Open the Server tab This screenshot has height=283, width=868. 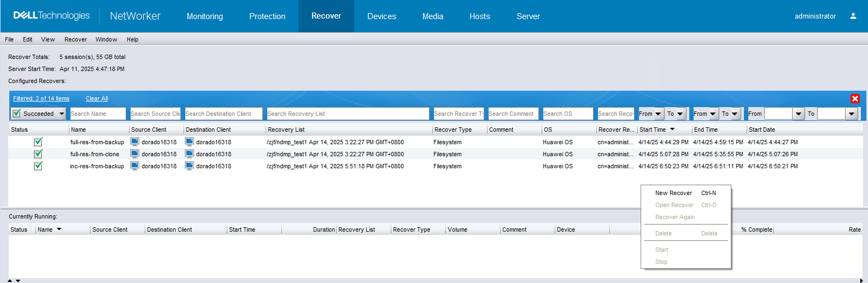[528, 16]
